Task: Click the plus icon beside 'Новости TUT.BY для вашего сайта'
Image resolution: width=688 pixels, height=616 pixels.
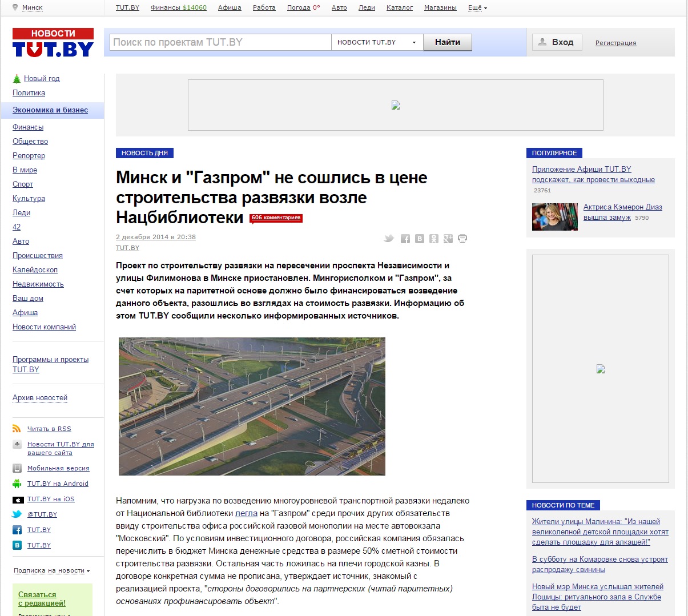Action: (17, 444)
